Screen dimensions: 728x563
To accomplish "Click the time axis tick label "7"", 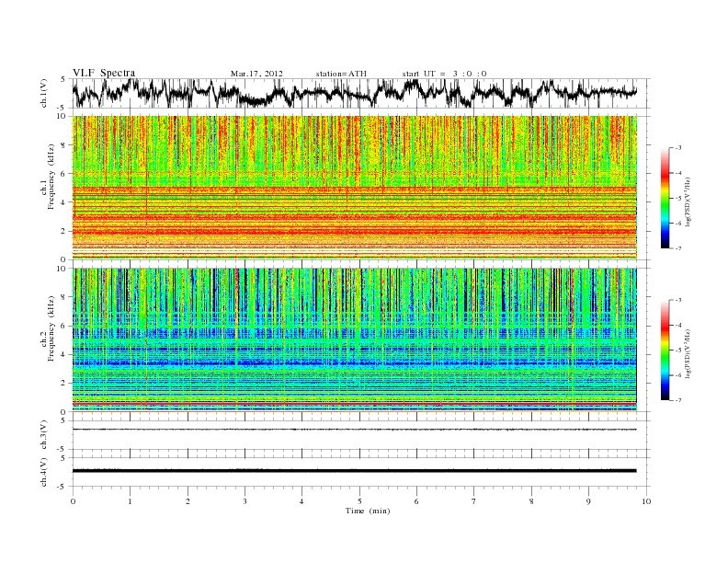I will click(x=473, y=501).
